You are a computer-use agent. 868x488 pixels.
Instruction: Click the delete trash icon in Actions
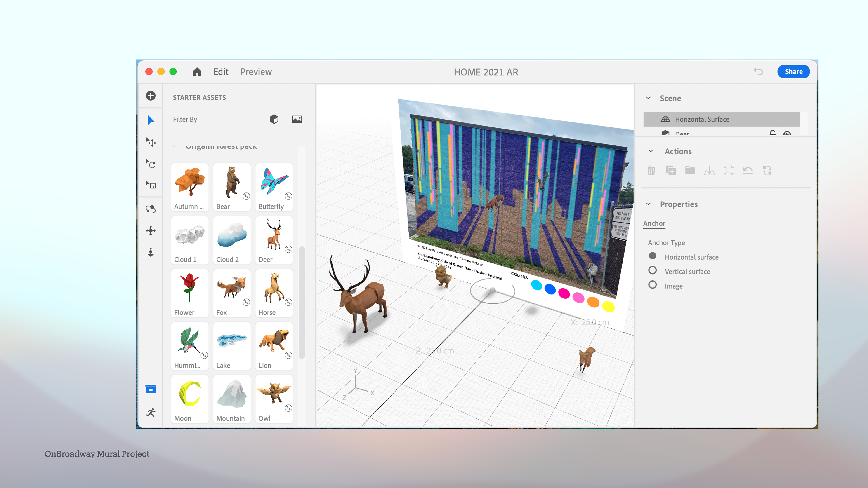click(651, 170)
